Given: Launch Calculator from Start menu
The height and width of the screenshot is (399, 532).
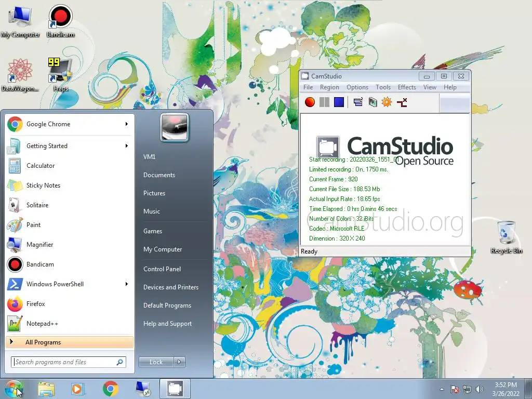Looking at the screenshot, I should coord(70,166).
